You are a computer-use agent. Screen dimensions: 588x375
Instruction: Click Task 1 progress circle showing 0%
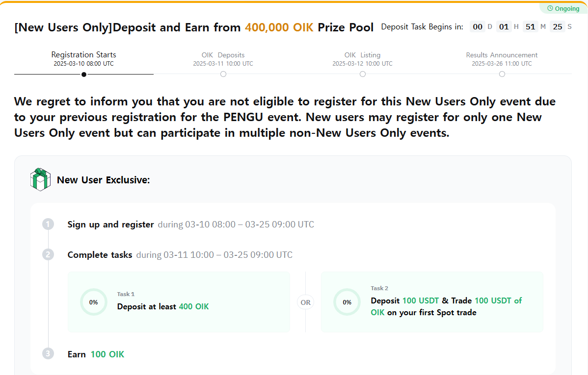tap(93, 302)
